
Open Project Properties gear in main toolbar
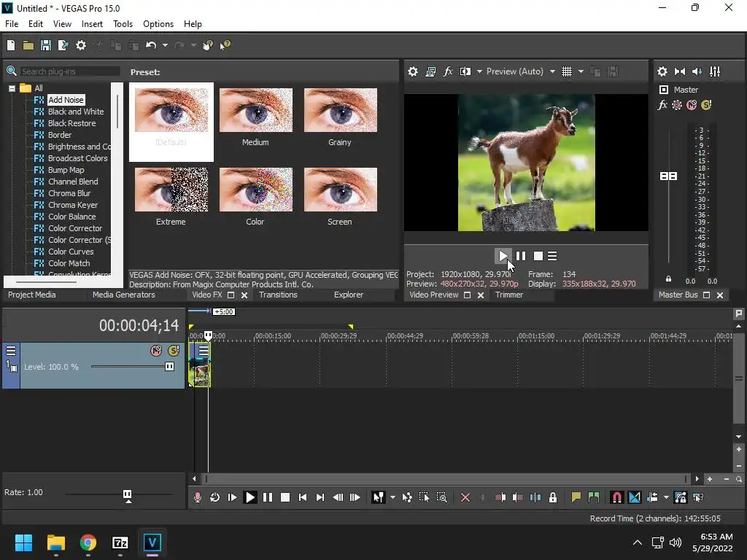(x=81, y=45)
